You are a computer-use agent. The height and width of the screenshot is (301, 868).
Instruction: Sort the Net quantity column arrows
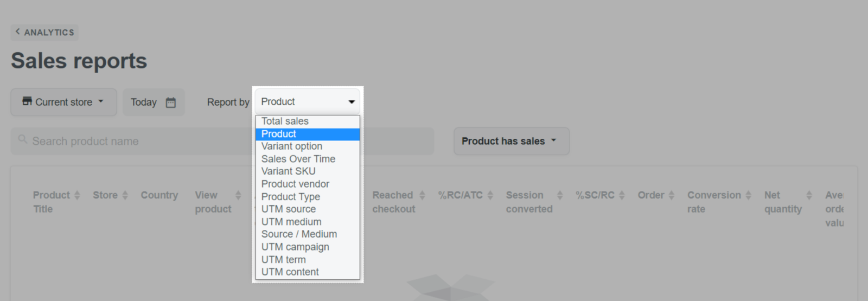click(809, 195)
